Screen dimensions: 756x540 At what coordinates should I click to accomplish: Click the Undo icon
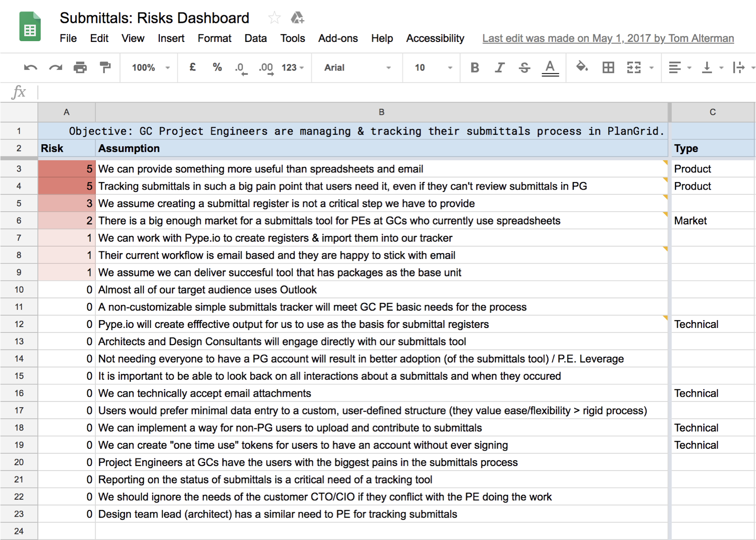(30, 67)
